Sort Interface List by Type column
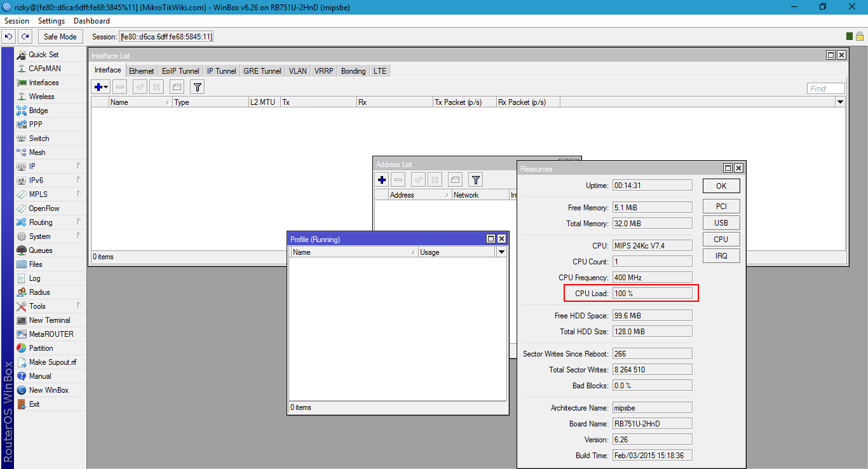 pos(210,102)
